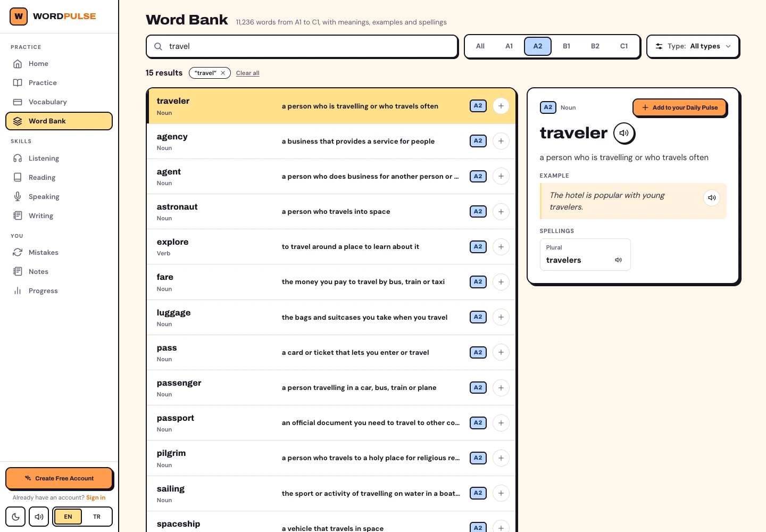
Task: Add sailing with its plus icon
Action: click(x=501, y=493)
